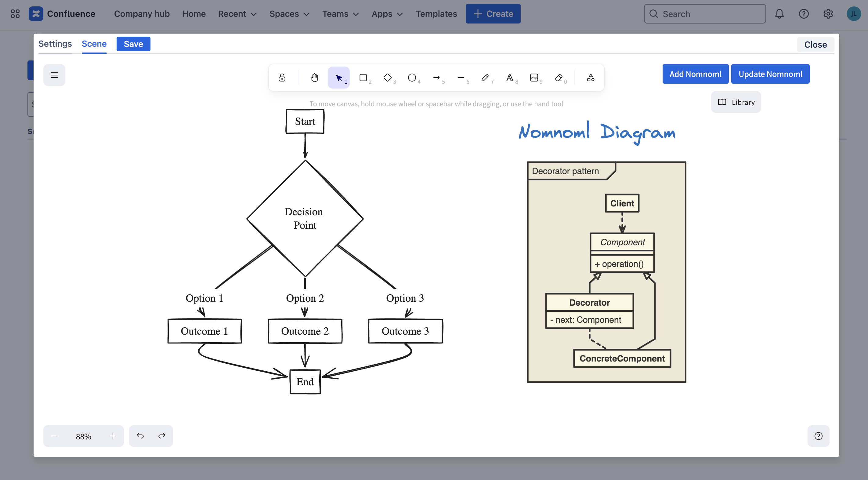Open the hamburger canvas menu

54,75
